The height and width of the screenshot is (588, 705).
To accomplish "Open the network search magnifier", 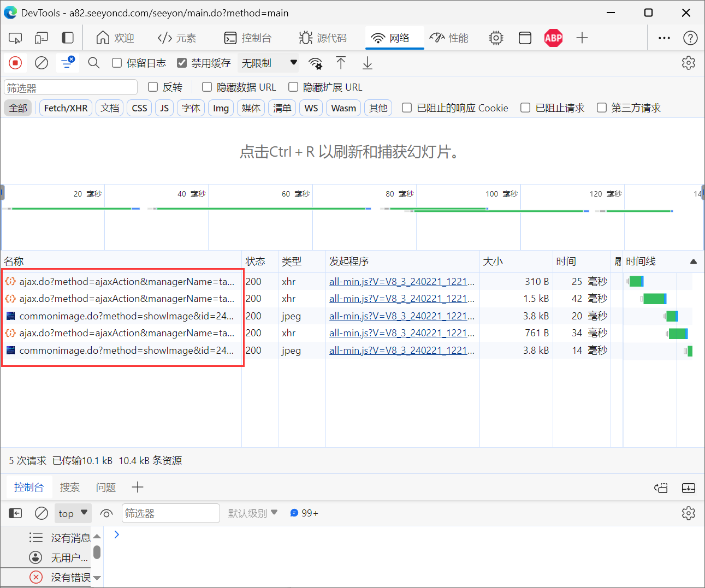I will tap(94, 63).
